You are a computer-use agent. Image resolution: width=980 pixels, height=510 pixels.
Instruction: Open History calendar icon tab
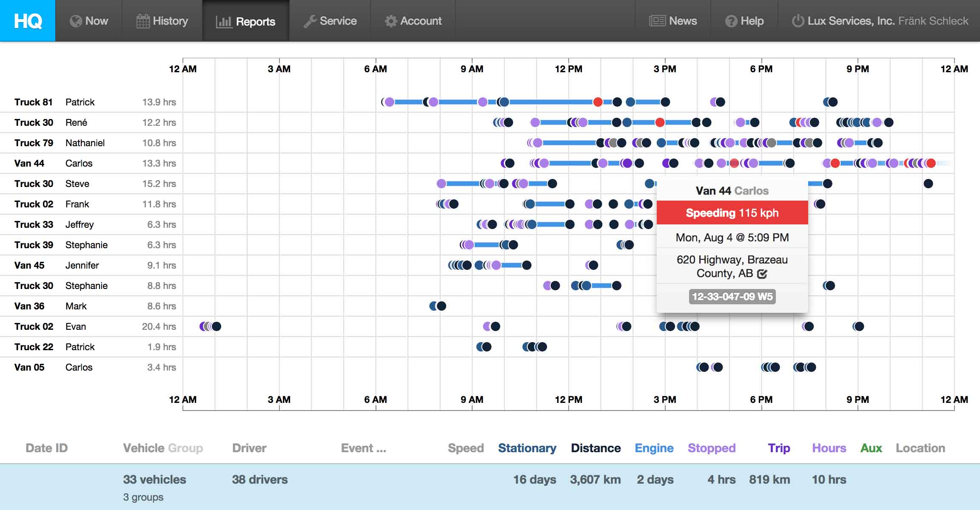tap(143, 21)
